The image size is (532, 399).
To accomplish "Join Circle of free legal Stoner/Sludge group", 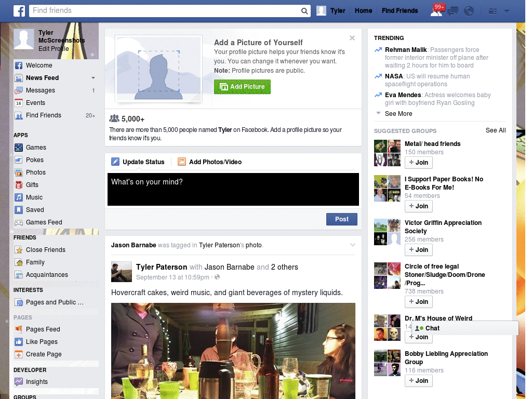I will 418,302.
